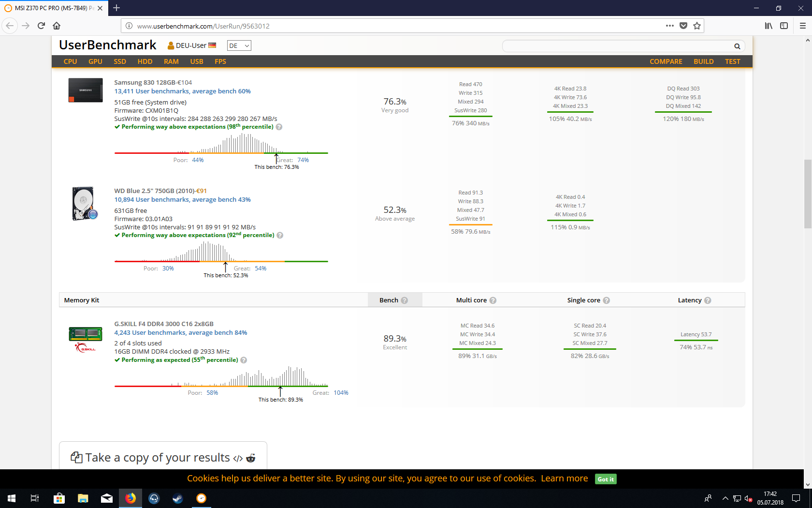Open 10,894 User benchmarks link
The height and width of the screenshot is (508, 812).
(182, 199)
